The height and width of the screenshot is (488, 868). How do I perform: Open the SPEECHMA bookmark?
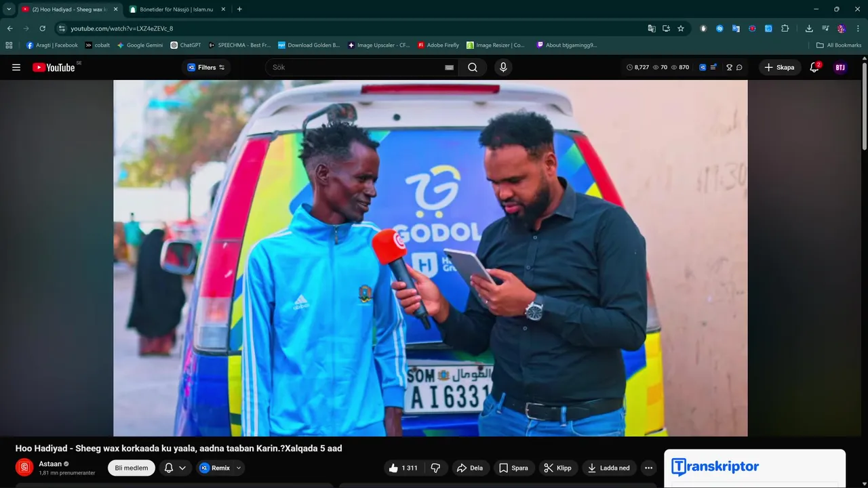point(239,45)
